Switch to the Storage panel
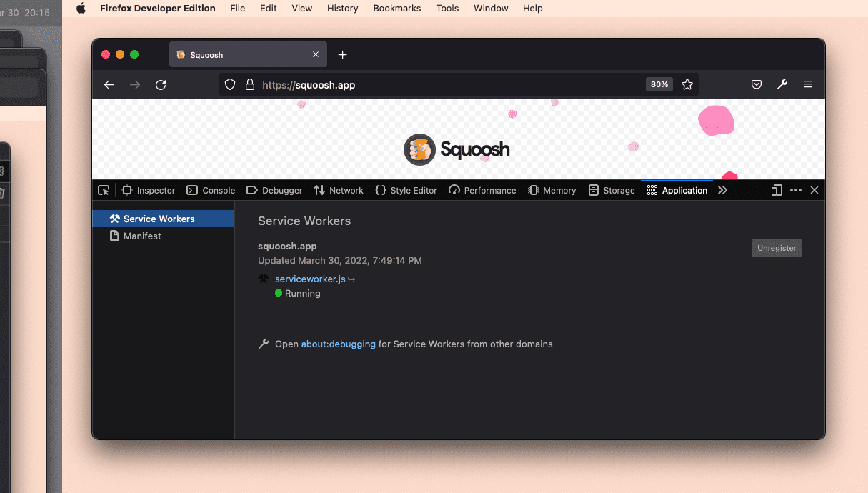The image size is (868, 493). point(612,190)
